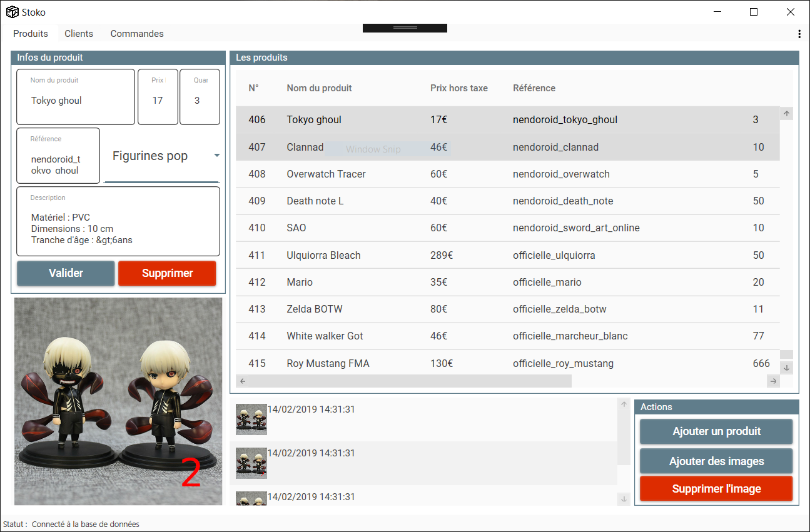Image resolution: width=810 pixels, height=532 pixels.
Task: Click product number 409
Action: 257,201
